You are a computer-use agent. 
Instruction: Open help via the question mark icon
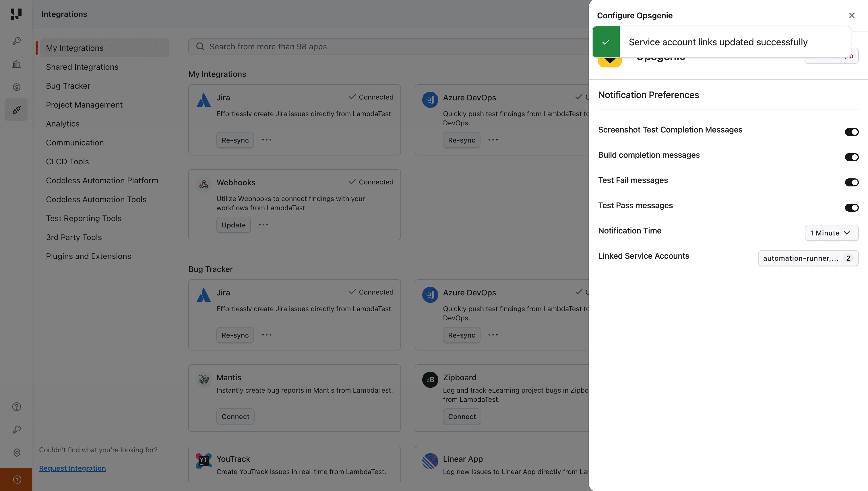click(x=16, y=407)
